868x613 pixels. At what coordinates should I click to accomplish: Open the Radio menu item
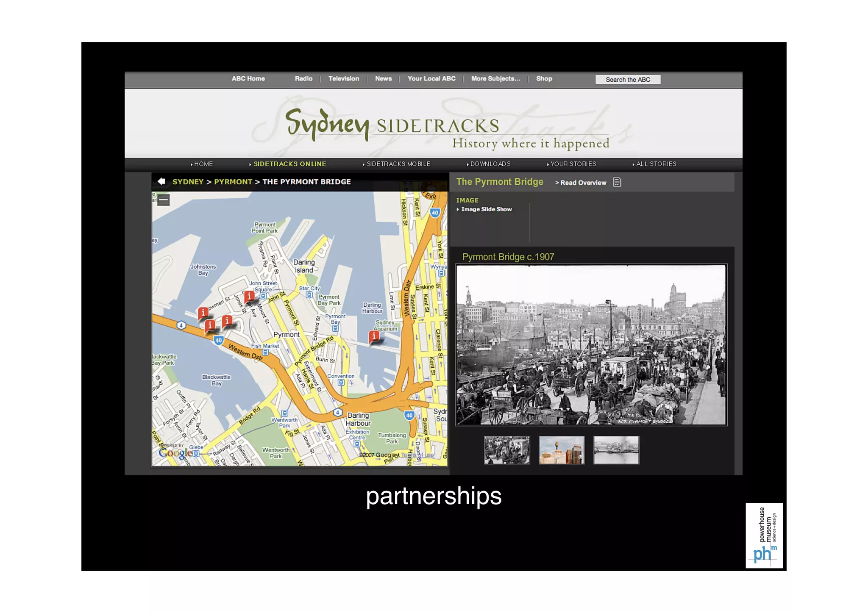pos(303,79)
